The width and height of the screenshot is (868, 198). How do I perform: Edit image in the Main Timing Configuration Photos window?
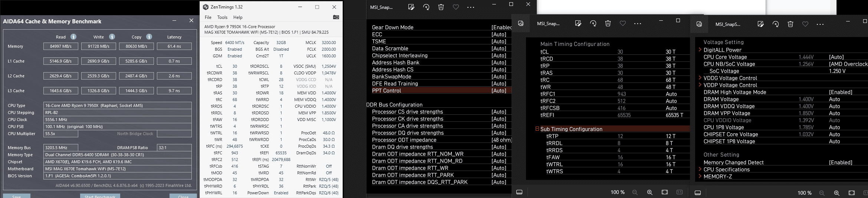(x=578, y=23)
